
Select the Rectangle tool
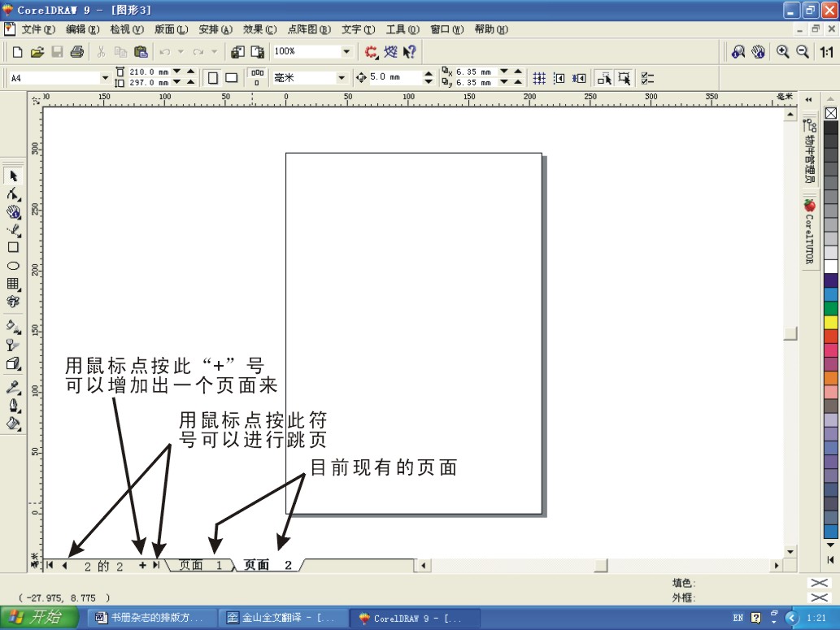[x=13, y=247]
